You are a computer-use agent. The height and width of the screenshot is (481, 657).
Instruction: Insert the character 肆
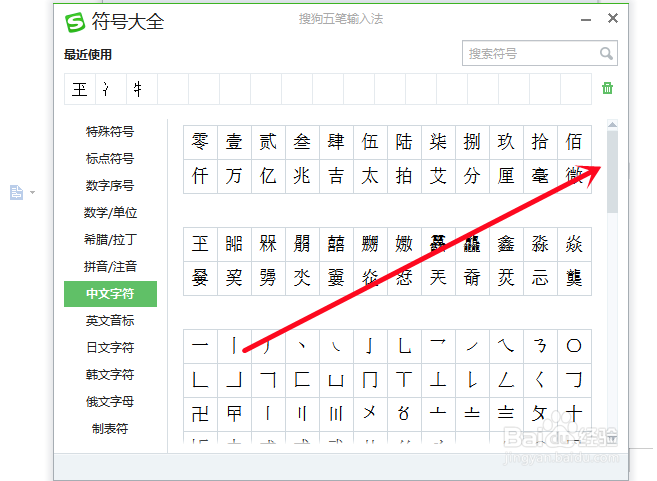(336, 142)
